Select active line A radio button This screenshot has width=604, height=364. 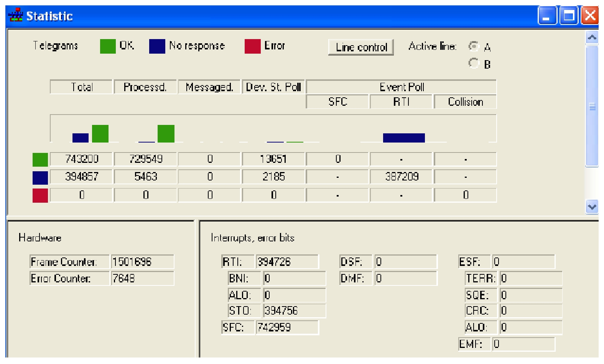(474, 46)
